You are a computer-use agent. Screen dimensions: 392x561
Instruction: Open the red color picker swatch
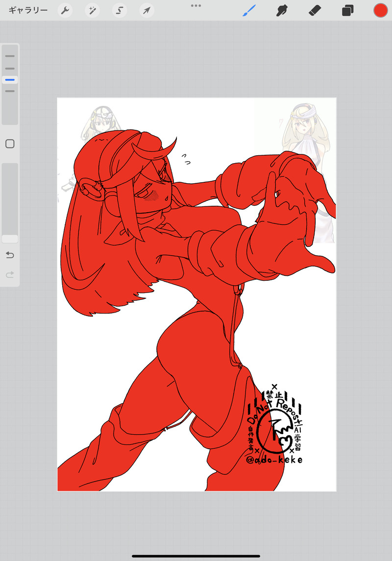(x=381, y=10)
